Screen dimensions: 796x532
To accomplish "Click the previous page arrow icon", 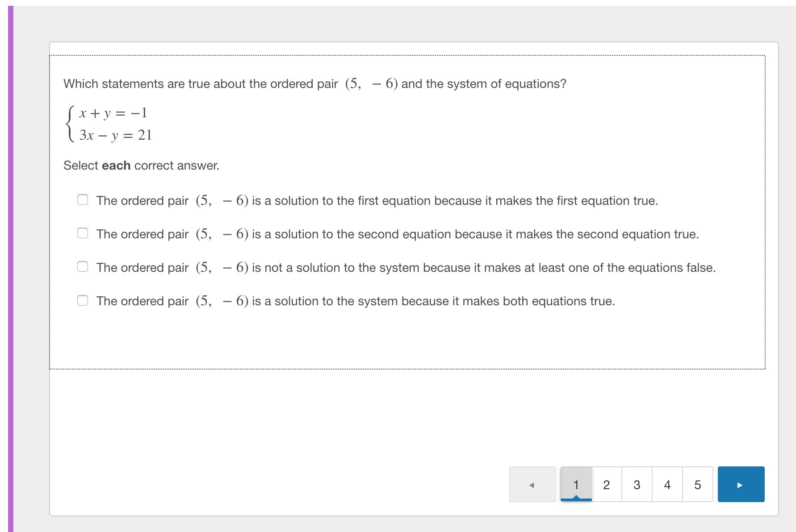I will (532, 484).
